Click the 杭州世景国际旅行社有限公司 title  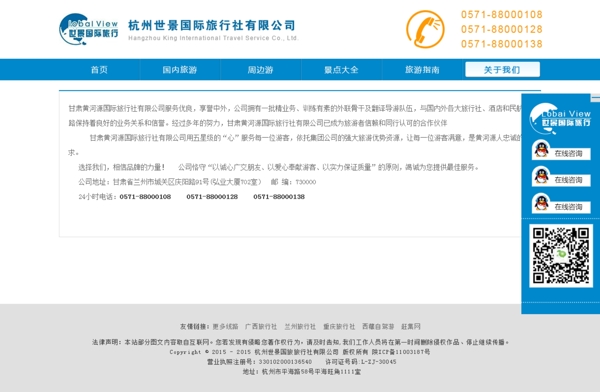point(212,25)
